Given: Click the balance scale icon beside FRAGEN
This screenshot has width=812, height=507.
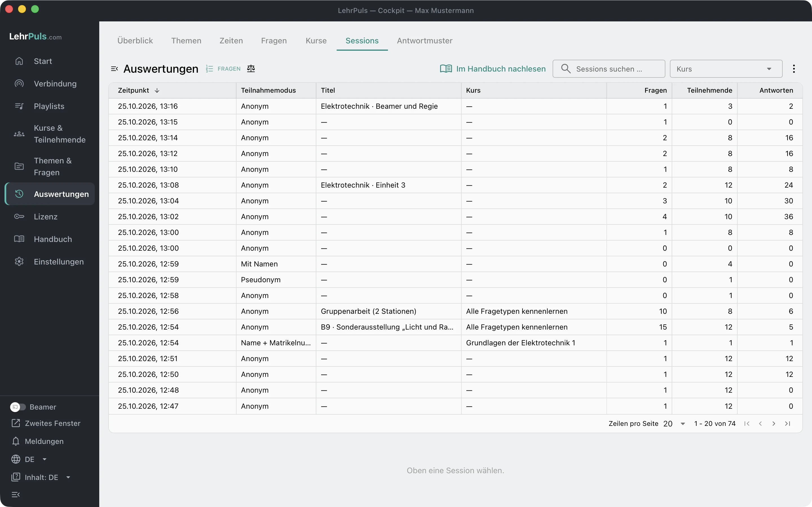Looking at the screenshot, I should coord(251,69).
